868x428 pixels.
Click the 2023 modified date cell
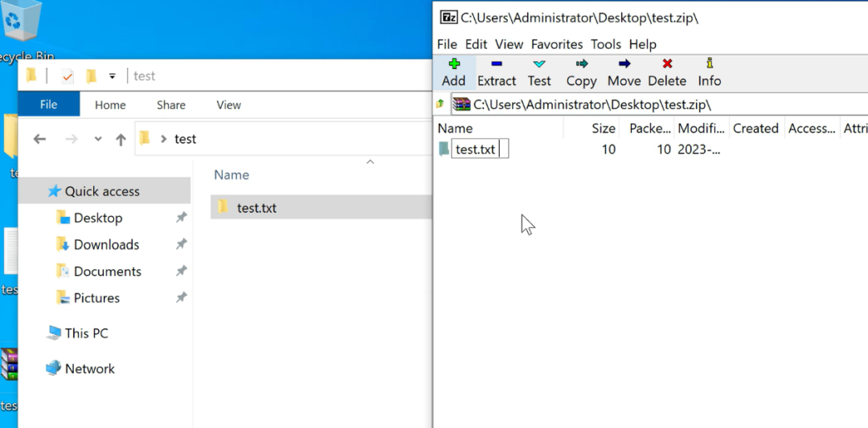click(699, 149)
